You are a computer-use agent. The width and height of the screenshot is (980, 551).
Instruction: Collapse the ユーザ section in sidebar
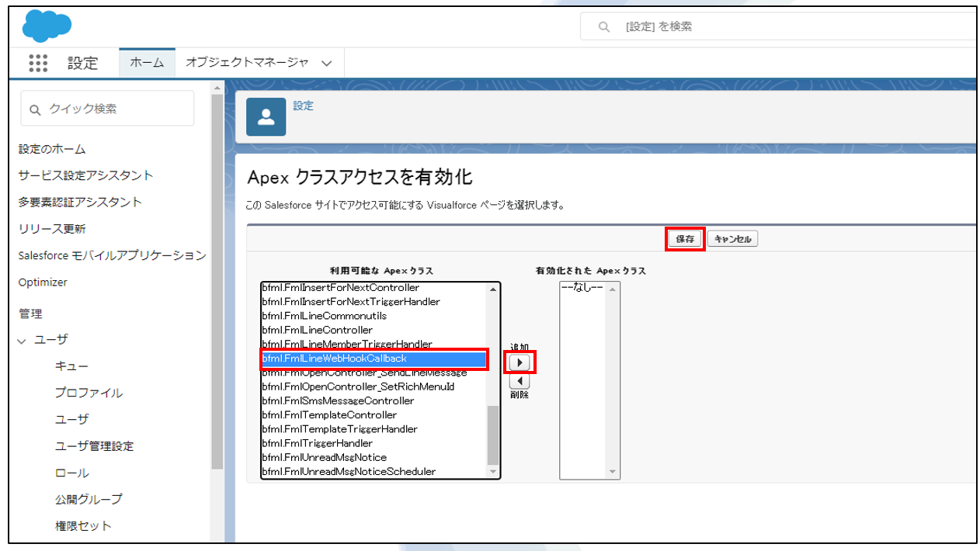click(x=22, y=340)
